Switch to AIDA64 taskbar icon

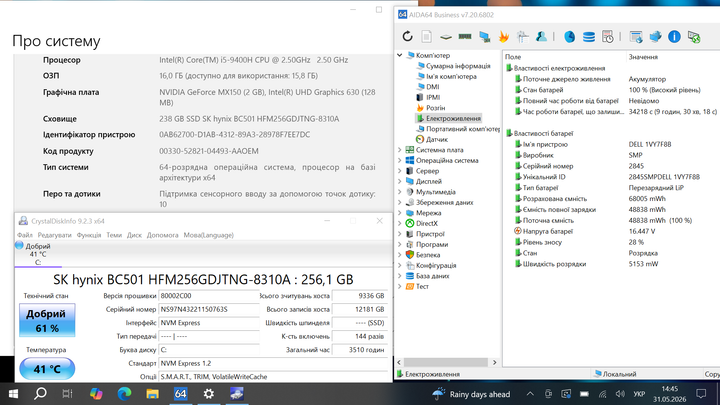(180, 394)
